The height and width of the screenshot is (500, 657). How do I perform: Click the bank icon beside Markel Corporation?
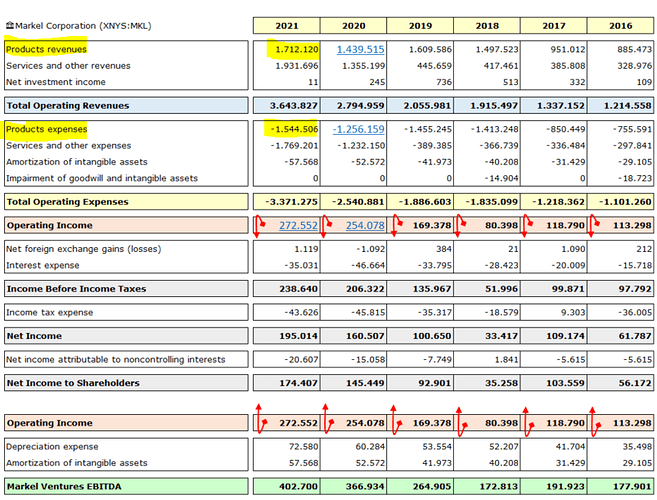[x=10, y=26]
